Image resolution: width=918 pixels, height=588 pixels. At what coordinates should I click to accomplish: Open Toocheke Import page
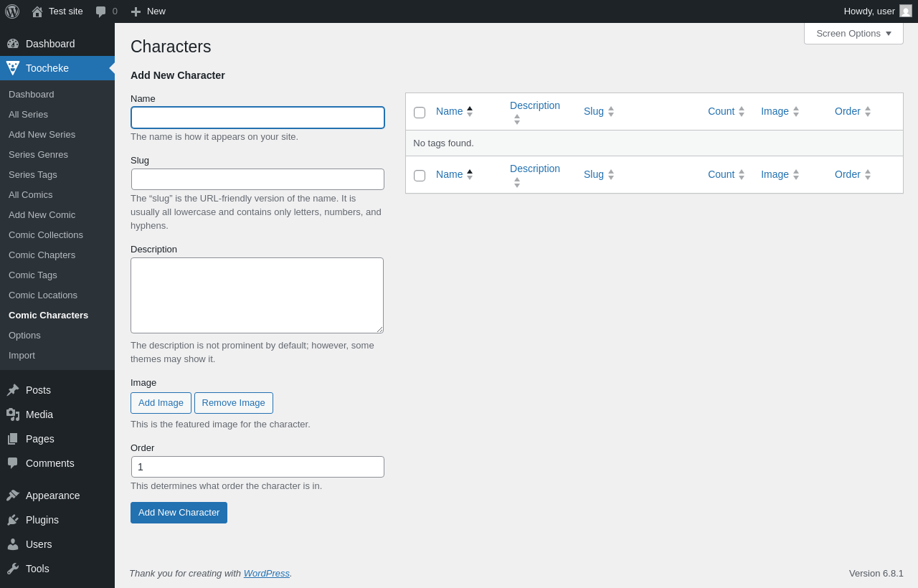[22, 355]
